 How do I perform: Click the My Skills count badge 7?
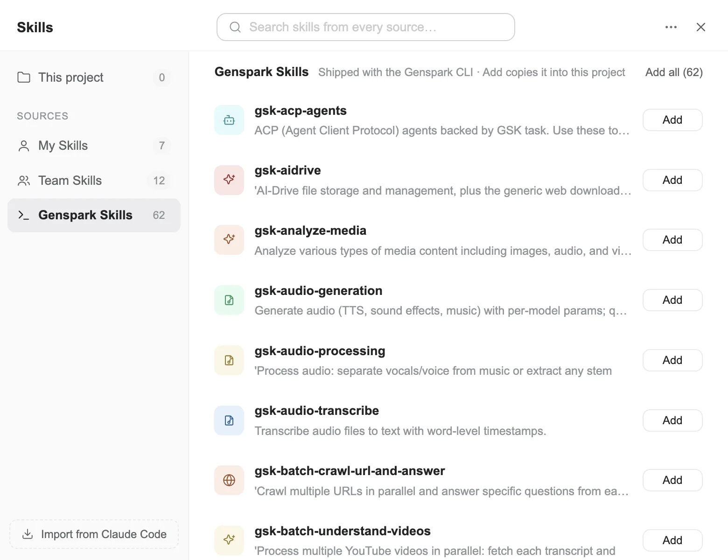pos(162,146)
